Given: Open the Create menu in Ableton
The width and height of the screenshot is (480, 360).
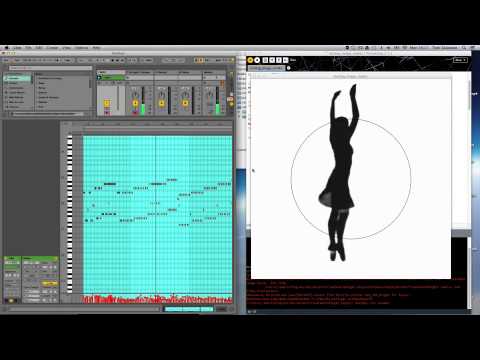Looking at the screenshot, I should (x=52, y=48).
